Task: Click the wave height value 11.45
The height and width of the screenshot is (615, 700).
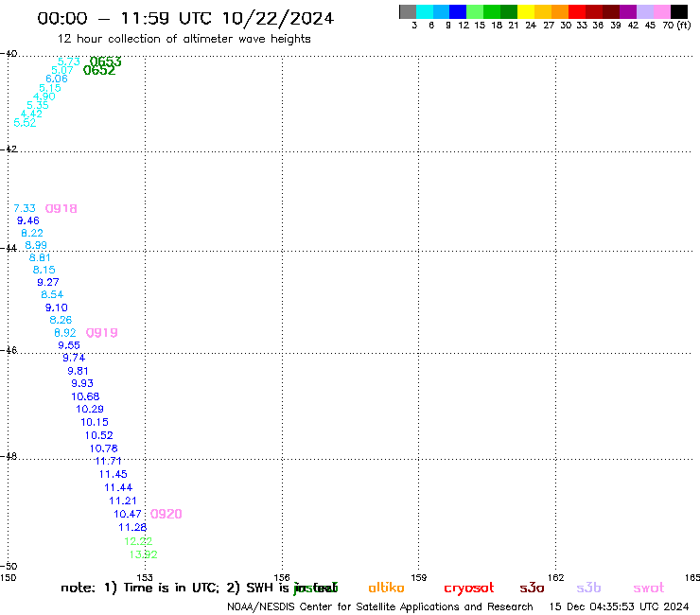Action: pos(114,474)
